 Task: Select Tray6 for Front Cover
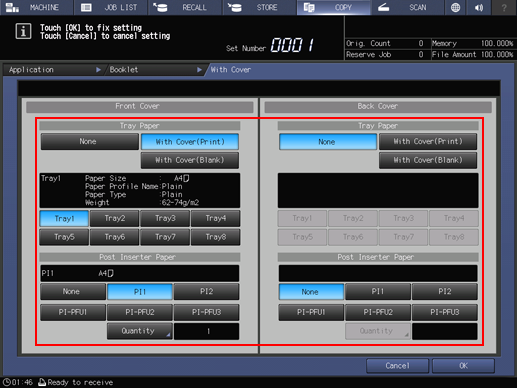(x=115, y=237)
